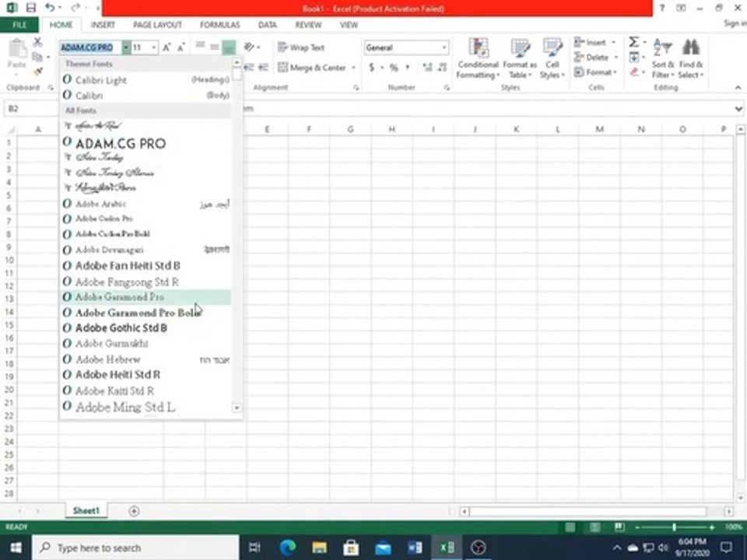Open Merge & Center dropdown arrow
Screen dimensions: 747x560
tap(353, 68)
